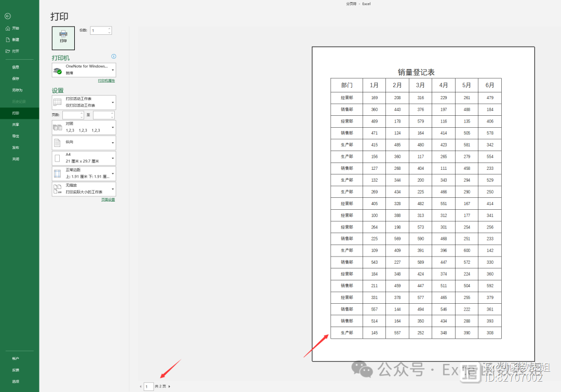
Task: Increase the number of copies (份数) stepper
Action: 110,29
